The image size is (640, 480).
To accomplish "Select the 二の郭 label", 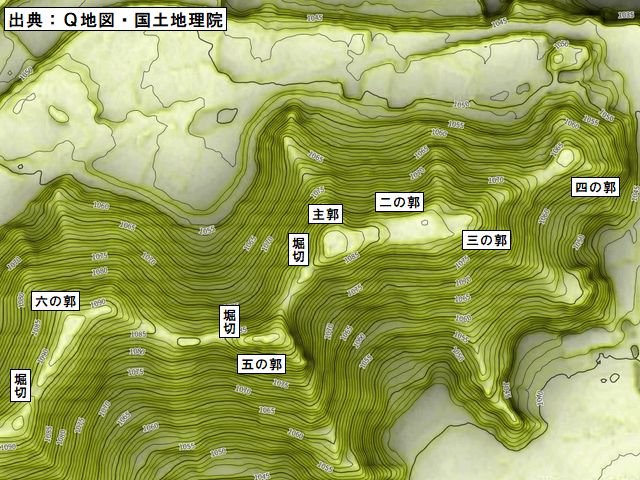I will point(399,203).
